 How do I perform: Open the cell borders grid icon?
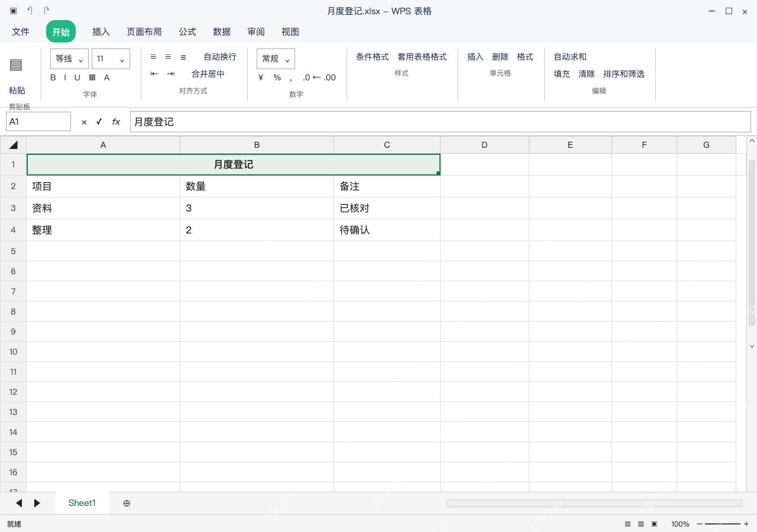coord(92,77)
